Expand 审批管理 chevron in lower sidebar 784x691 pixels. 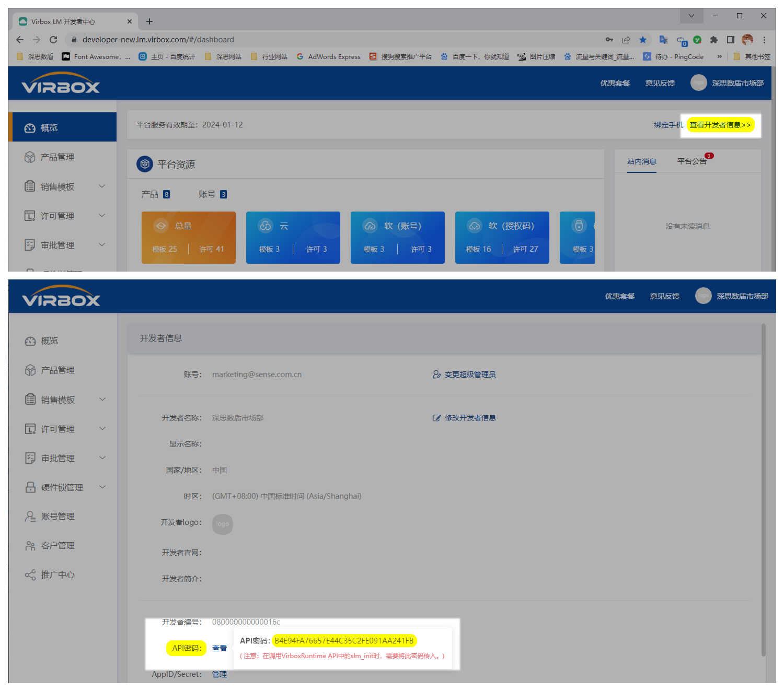[102, 458]
